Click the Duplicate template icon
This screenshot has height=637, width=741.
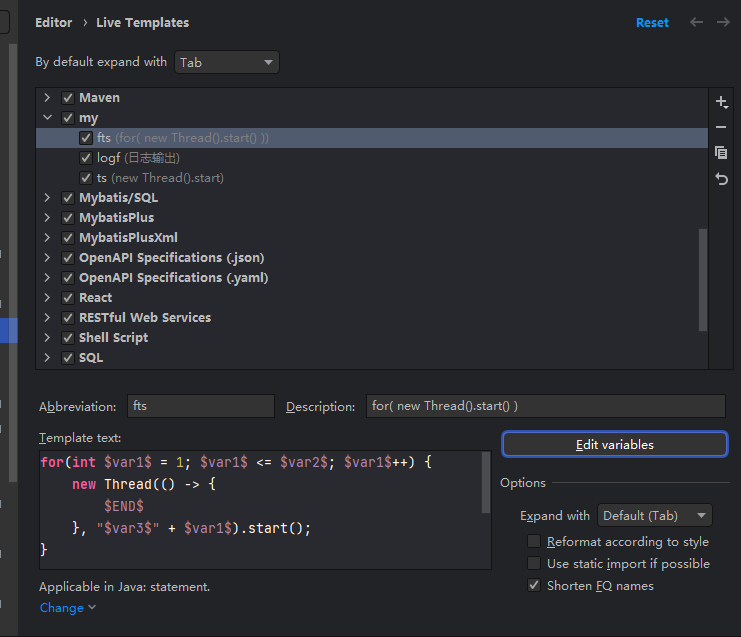(x=721, y=153)
